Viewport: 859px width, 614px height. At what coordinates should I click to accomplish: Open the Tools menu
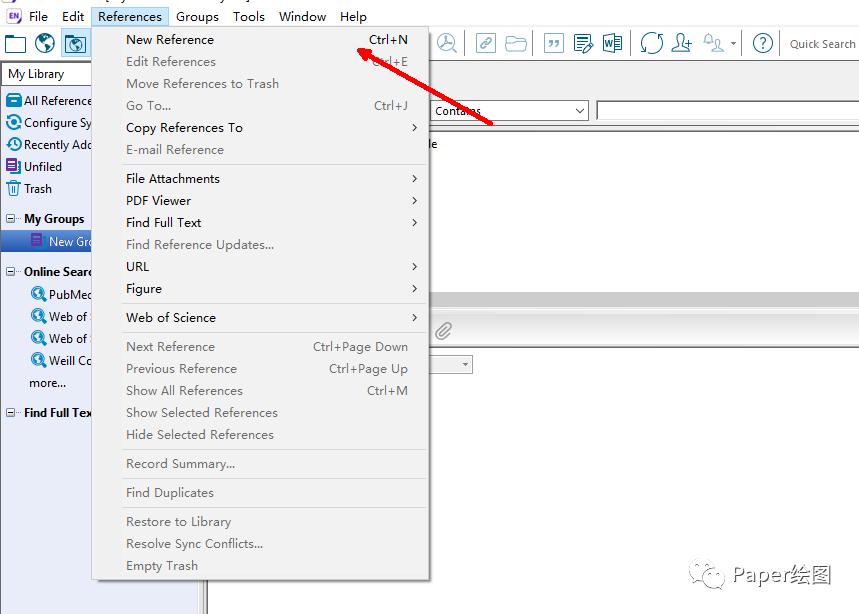point(249,16)
